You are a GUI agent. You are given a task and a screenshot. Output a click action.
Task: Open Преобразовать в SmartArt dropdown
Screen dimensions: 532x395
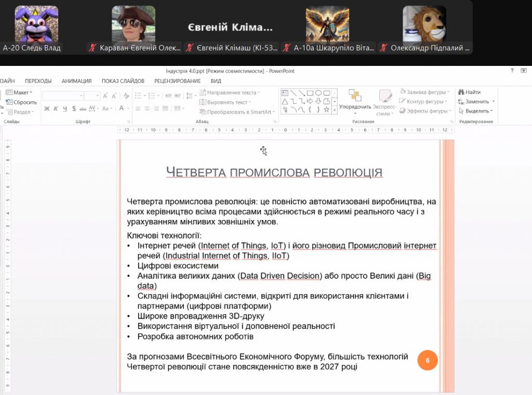(x=237, y=112)
